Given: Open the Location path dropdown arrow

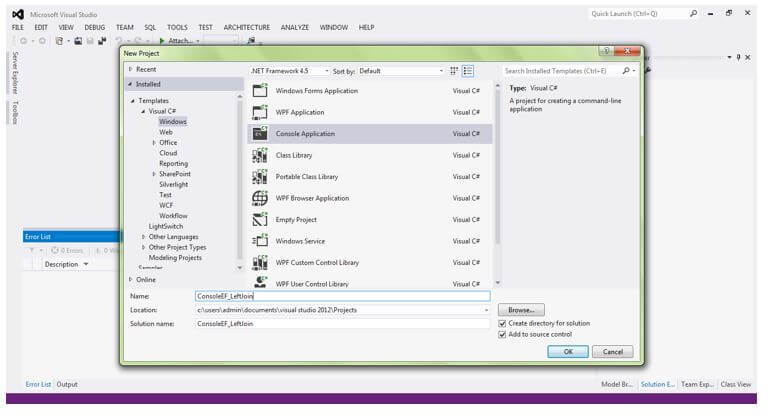Looking at the screenshot, I should (x=486, y=310).
